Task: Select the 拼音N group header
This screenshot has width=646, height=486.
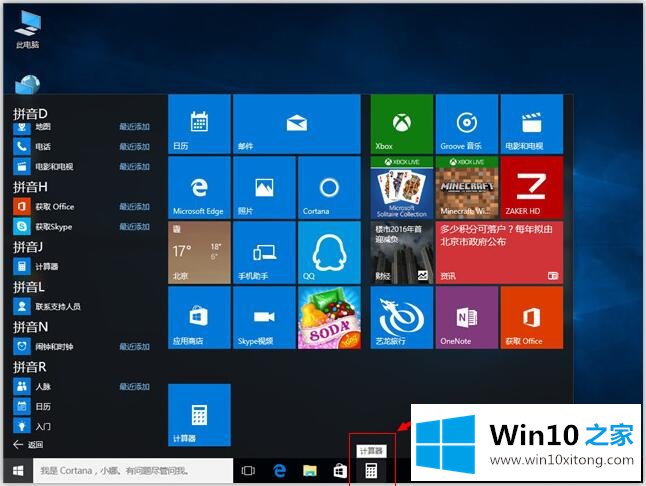Action: pyautogui.click(x=30, y=327)
